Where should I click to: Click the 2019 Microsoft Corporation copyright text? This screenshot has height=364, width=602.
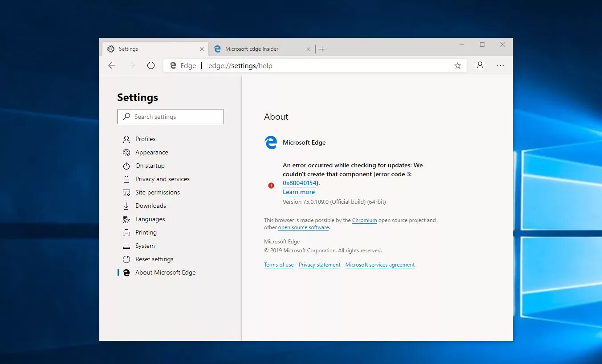click(323, 251)
